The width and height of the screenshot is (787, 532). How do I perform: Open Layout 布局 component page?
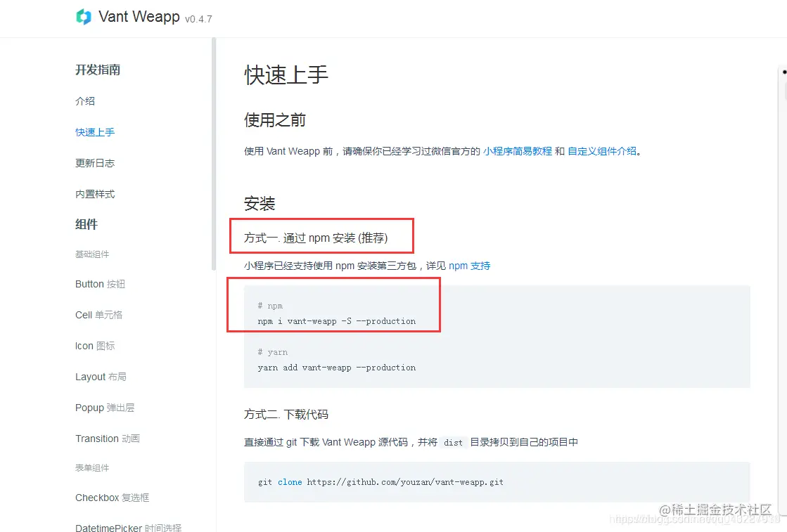[x=101, y=377]
